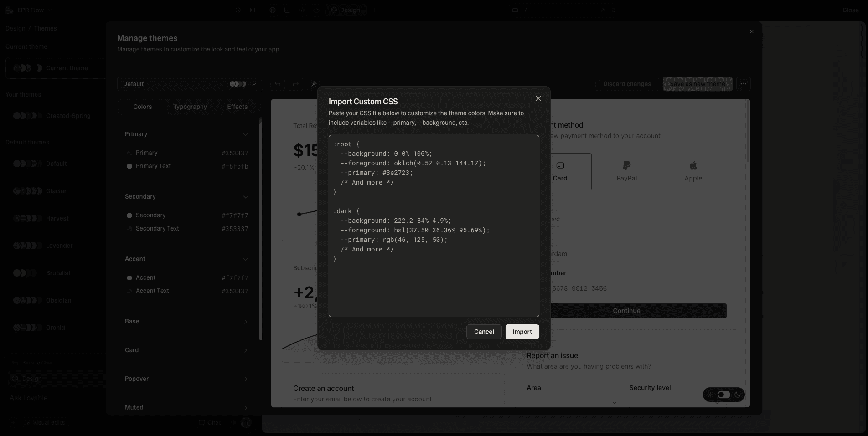The height and width of the screenshot is (436, 868).
Task: Click the Import button
Action: (x=522, y=332)
